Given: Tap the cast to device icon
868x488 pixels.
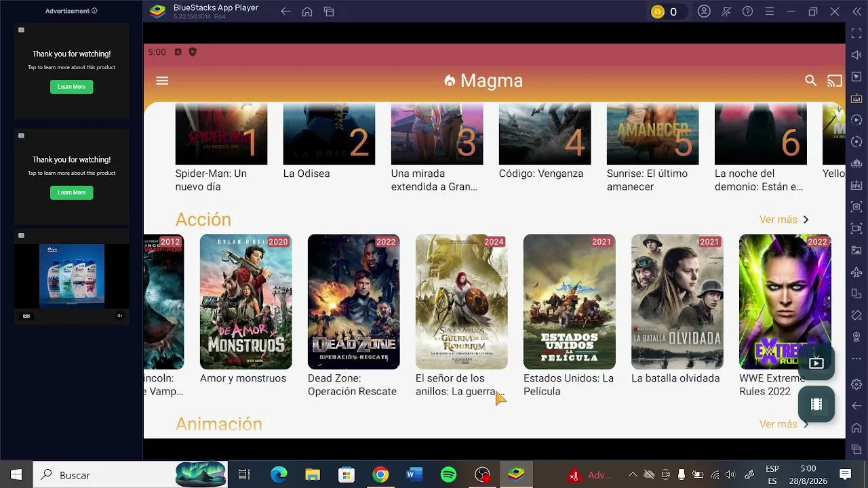Looking at the screenshot, I should click(834, 81).
